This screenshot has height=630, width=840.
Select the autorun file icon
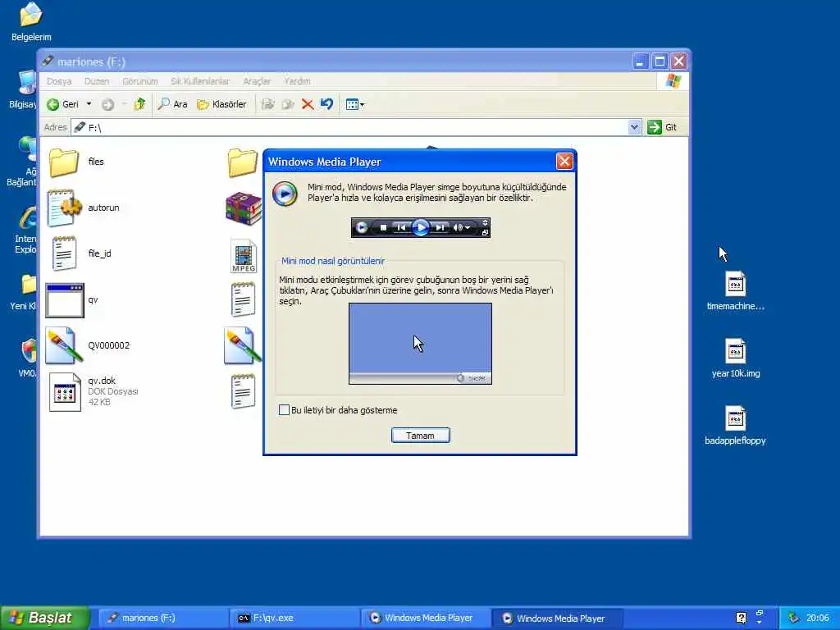64,208
